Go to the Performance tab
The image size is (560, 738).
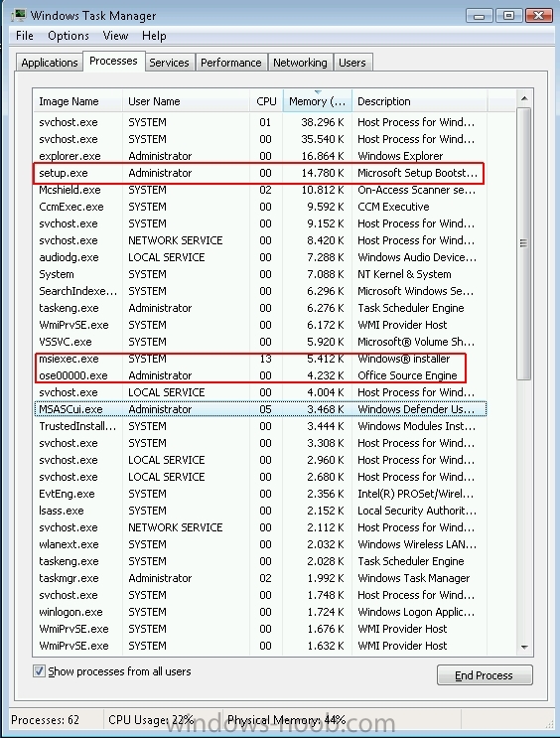tap(230, 63)
